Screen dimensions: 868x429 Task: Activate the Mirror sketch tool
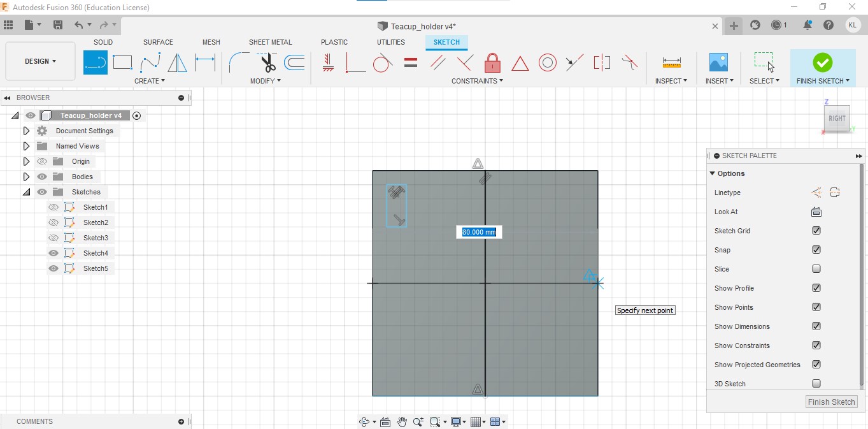tap(177, 62)
